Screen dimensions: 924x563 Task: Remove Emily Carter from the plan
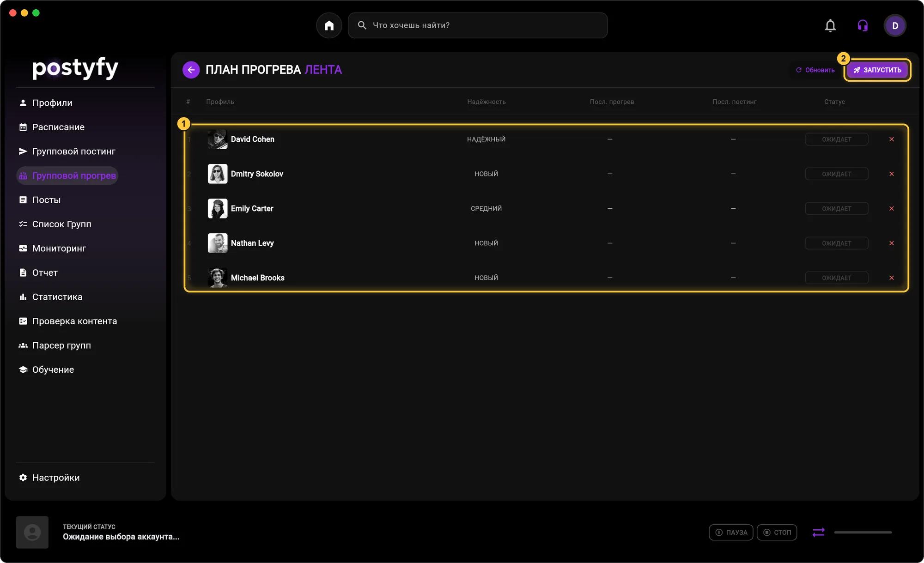coord(892,208)
